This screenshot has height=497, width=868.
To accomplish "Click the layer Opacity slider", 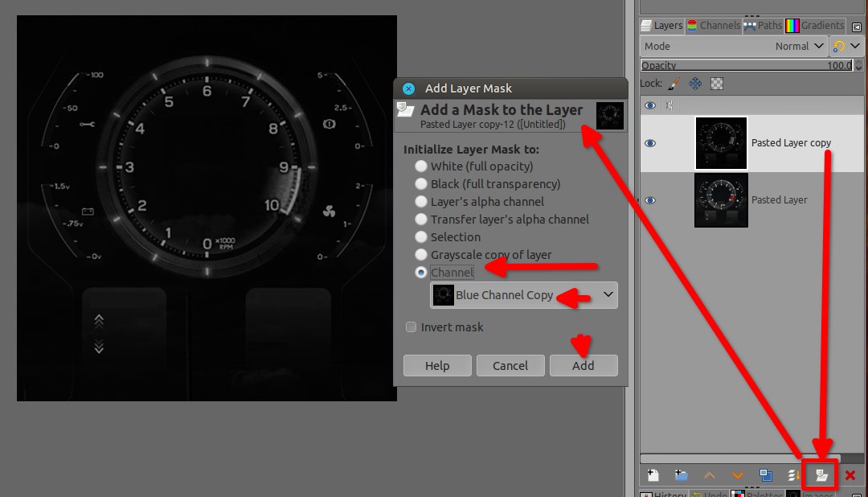I will [x=747, y=65].
